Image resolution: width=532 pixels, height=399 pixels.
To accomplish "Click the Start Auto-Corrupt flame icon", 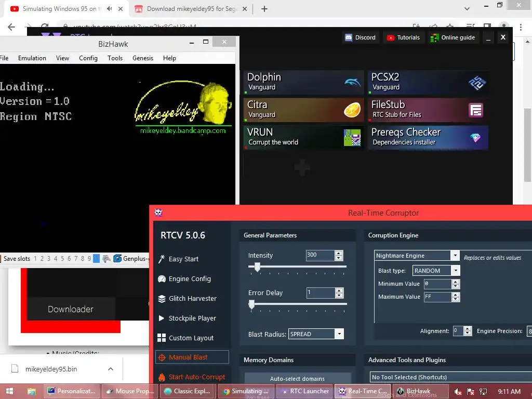I will click(162, 377).
